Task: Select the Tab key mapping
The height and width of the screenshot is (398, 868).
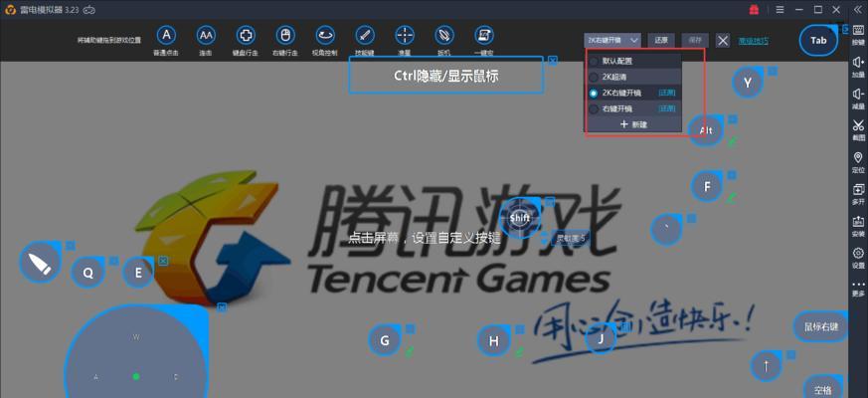Action: tap(818, 40)
